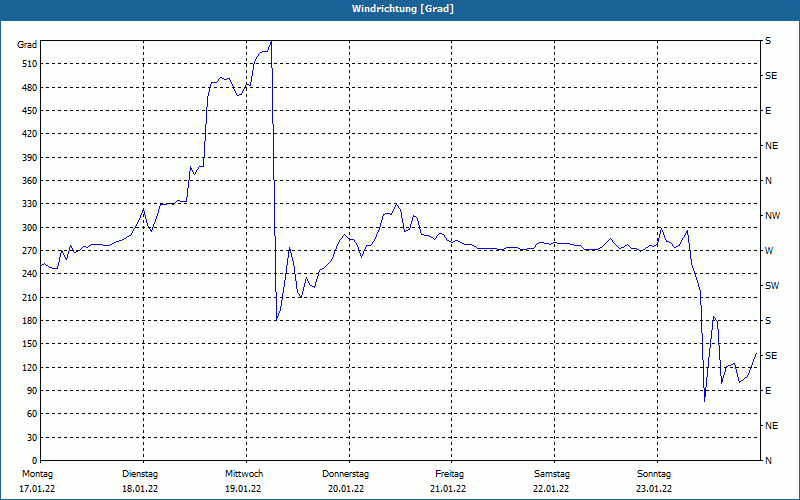The image size is (800, 500).
Task: Select the date 18.01.22
Action: click(x=140, y=489)
